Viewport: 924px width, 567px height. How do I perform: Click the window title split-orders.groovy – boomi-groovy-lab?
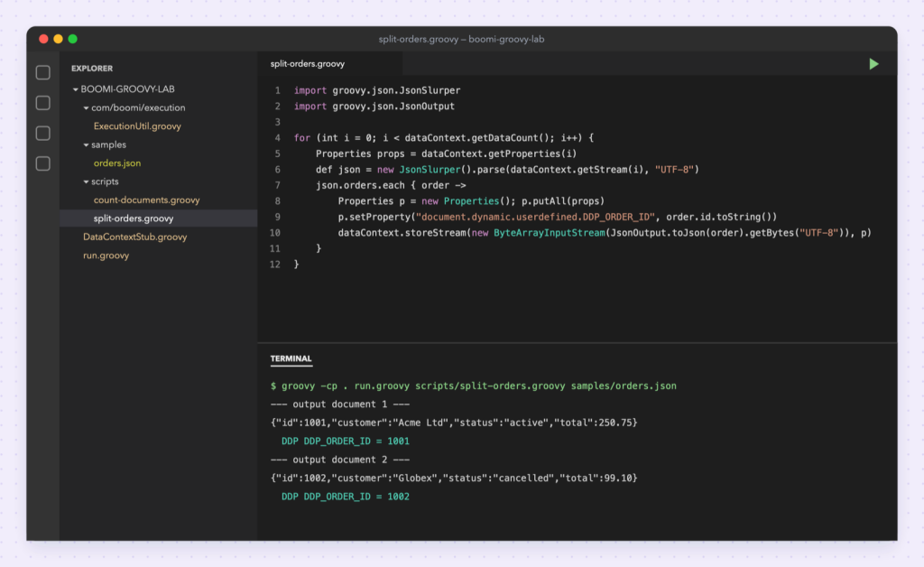click(x=461, y=39)
